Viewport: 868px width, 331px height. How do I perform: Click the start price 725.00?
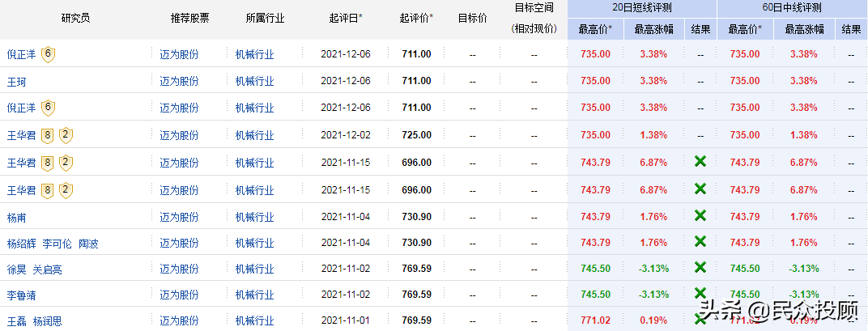pyautogui.click(x=417, y=135)
